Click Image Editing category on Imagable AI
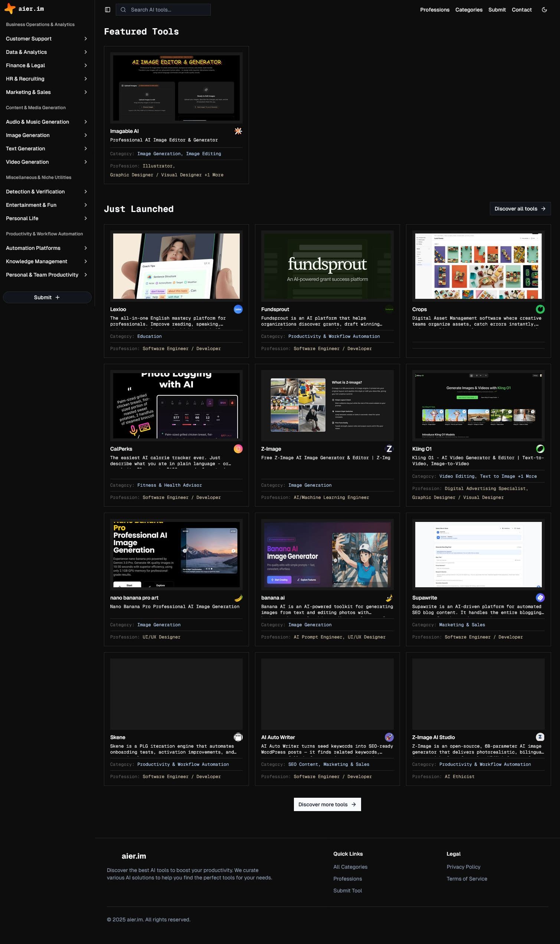 (x=203, y=154)
